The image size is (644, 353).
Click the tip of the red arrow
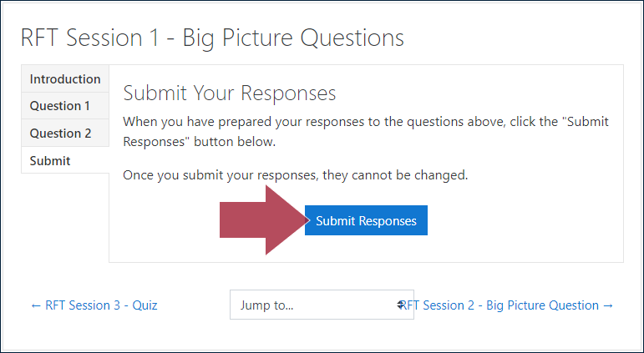click(307, 220)
